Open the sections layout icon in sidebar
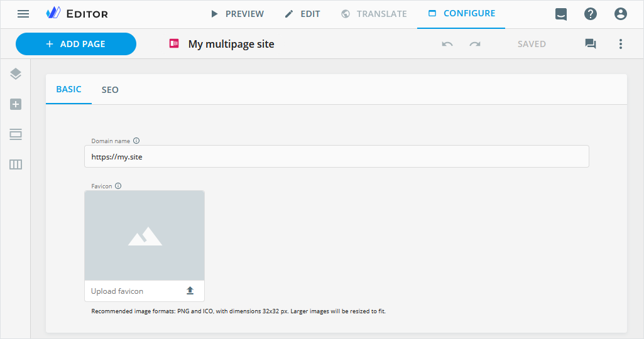This screenshot has height=339, width=644. coord(16,134)
